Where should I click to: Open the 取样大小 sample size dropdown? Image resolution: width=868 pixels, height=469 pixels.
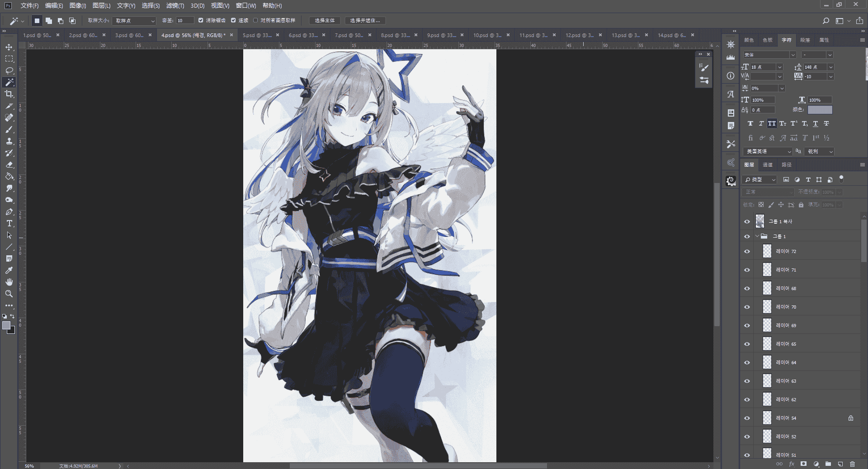tap(134, 21)
